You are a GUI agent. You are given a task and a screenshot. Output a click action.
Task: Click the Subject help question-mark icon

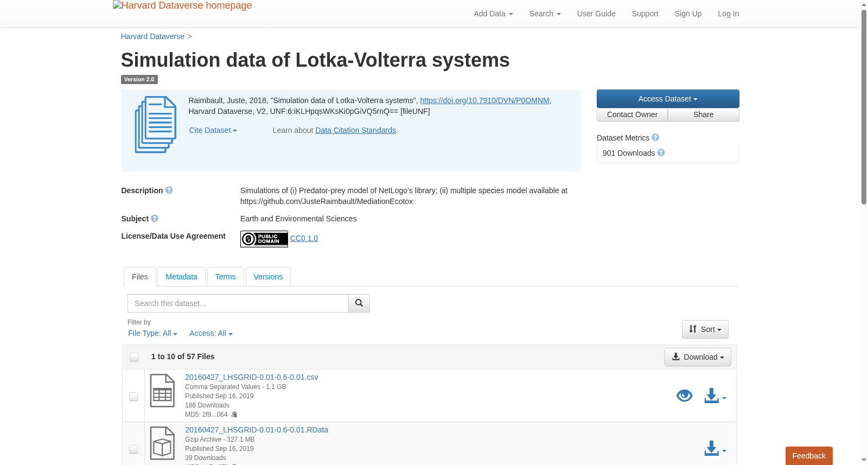(x=155, y=219)
